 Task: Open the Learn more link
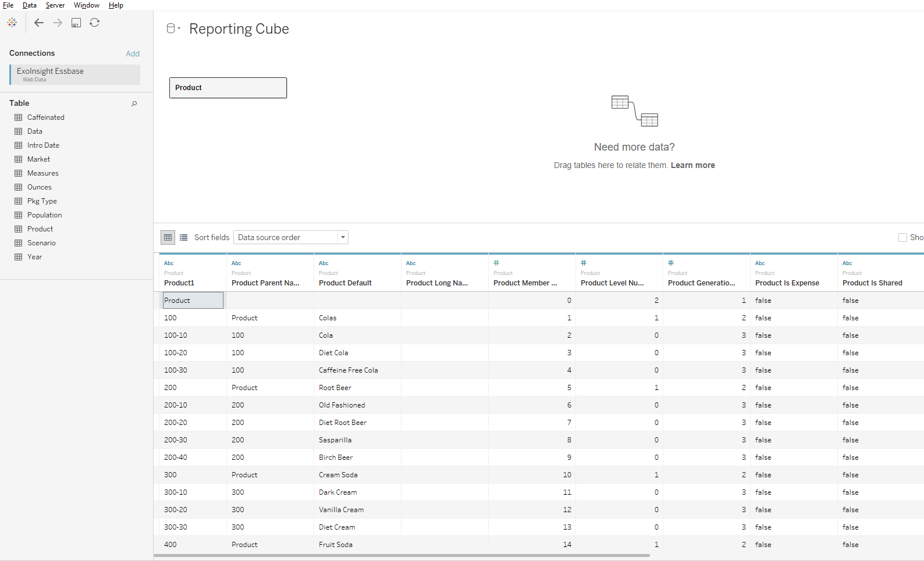(x=692, y=165)
